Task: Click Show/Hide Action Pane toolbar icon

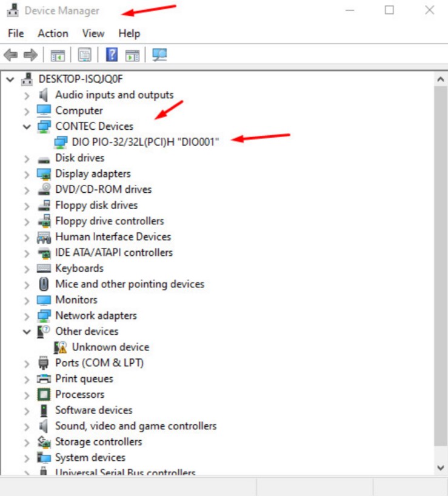Action: (132, 55)
